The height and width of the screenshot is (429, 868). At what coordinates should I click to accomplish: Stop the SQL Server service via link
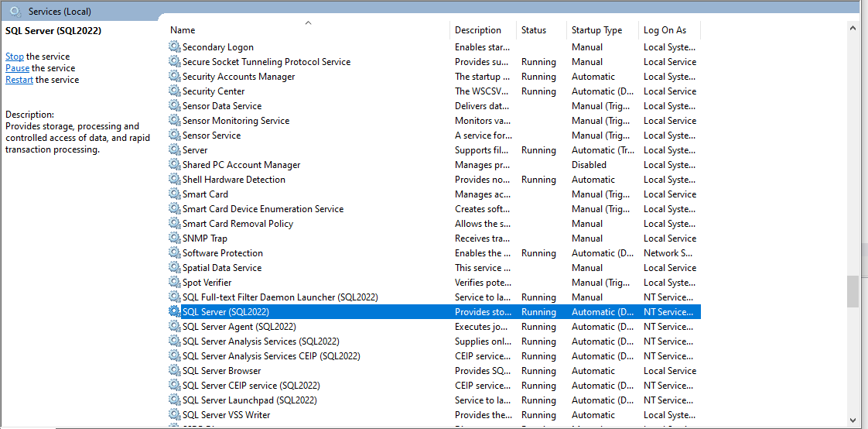pyautogui.click(x=15, y=57)
